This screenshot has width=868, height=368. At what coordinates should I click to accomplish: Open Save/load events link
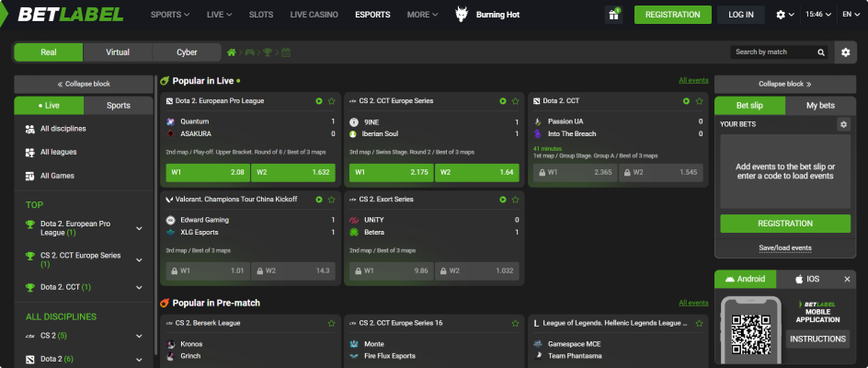[785, 247]
